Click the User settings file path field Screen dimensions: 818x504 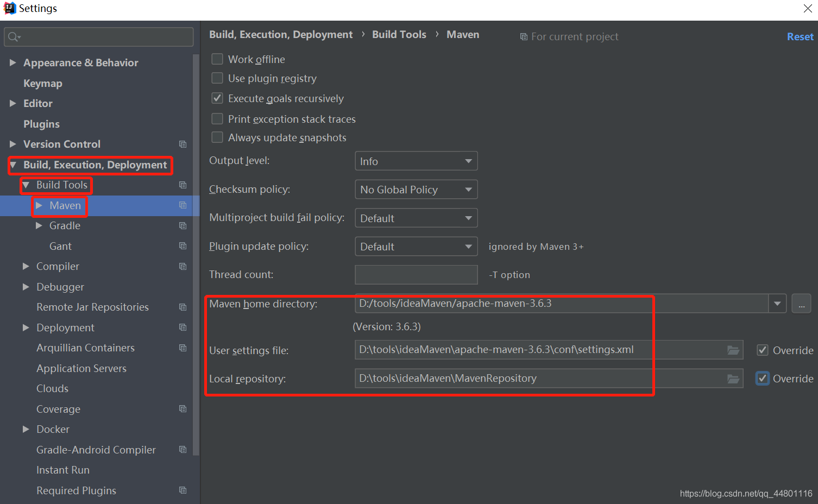(549, 350)
